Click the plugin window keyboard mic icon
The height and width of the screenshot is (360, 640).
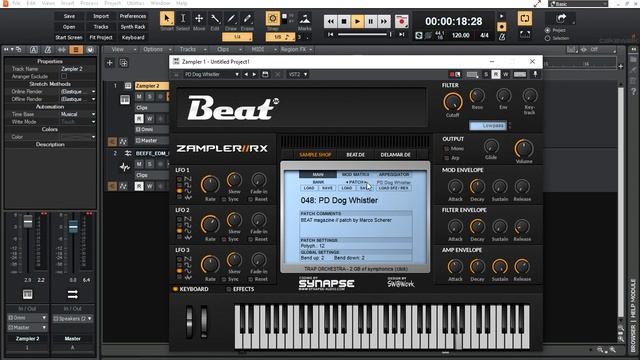tap(535, 74)
